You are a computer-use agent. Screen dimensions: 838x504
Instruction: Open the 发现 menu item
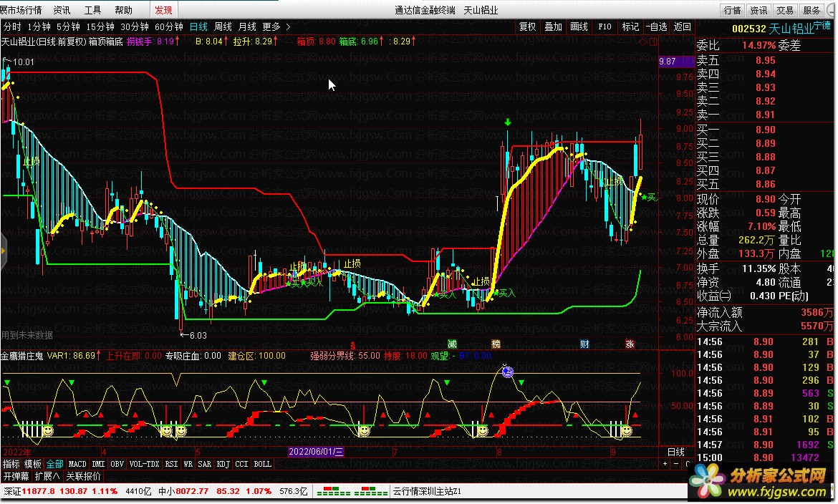tap(163, 9)
